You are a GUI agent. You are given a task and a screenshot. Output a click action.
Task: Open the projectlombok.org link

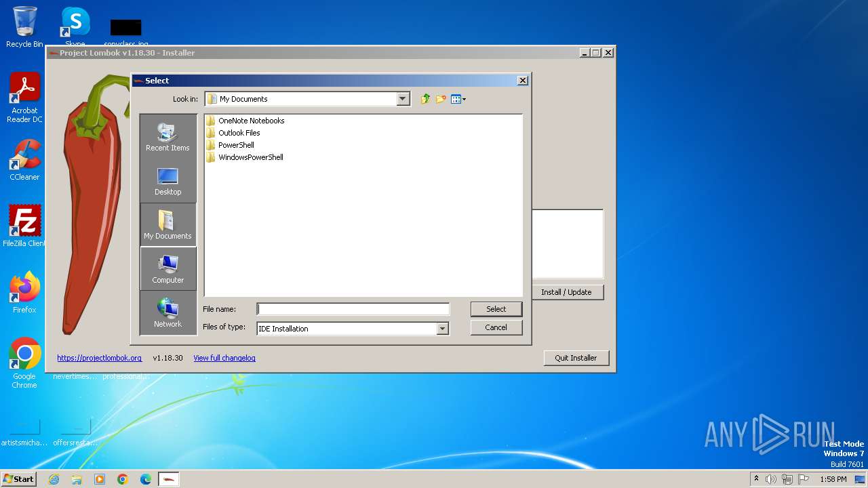tap(99, 358)
